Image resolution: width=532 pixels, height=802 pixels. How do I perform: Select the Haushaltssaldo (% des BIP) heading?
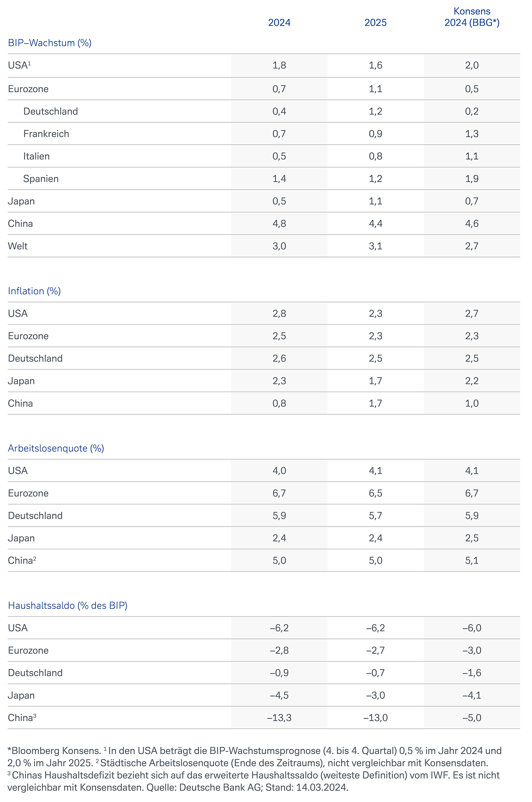click(x=68, y=606)
